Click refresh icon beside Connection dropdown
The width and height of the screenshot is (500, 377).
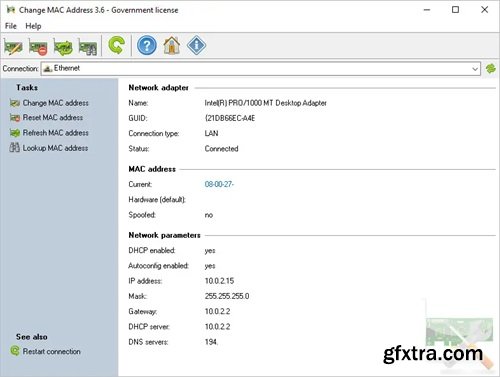[491, 69]
